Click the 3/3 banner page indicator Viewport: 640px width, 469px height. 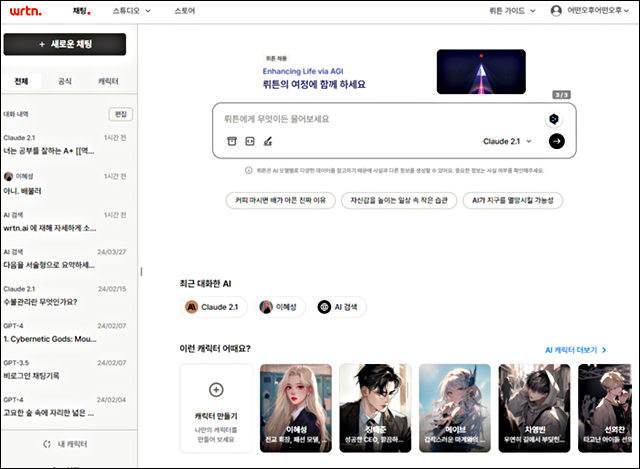tap(562, 95)
